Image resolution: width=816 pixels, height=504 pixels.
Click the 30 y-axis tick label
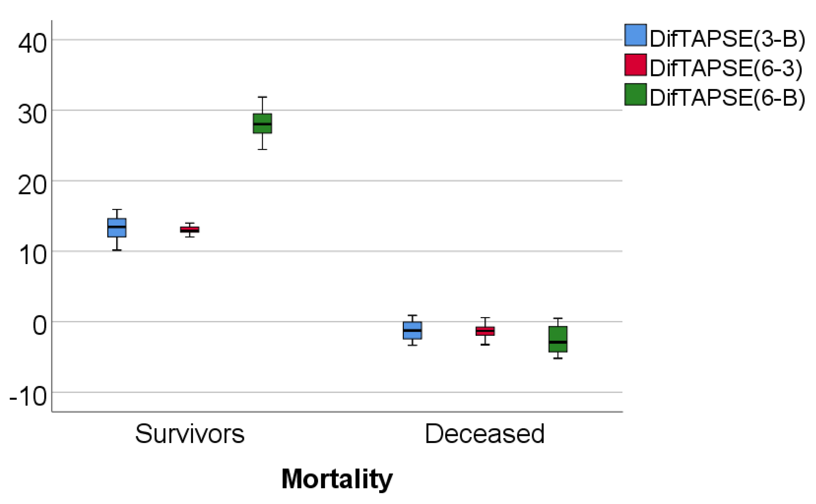click(x=33, y=113)
